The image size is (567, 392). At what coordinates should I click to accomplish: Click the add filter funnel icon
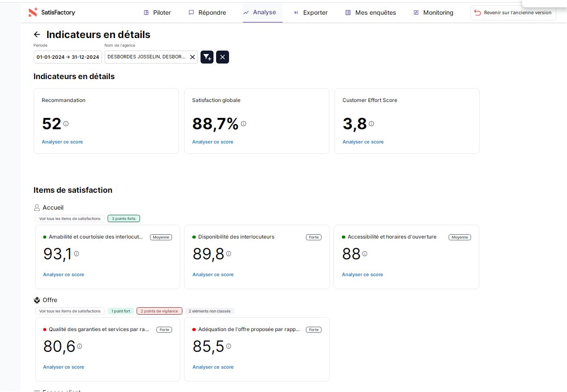[x=207, y=57]
